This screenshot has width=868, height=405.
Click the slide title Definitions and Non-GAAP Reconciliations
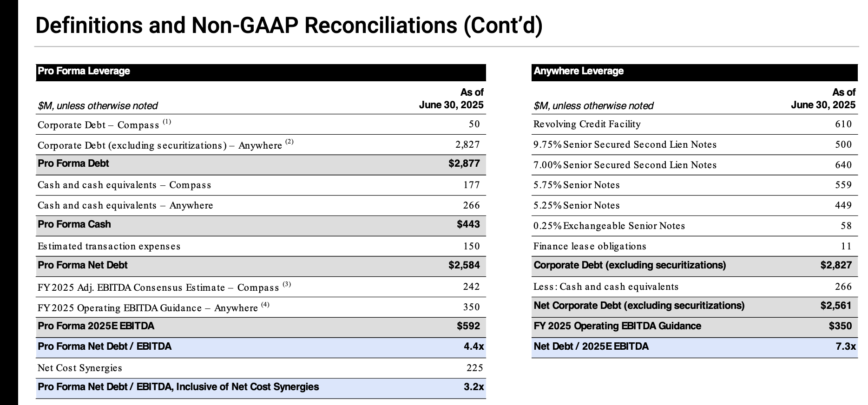(x=289, y=25)
